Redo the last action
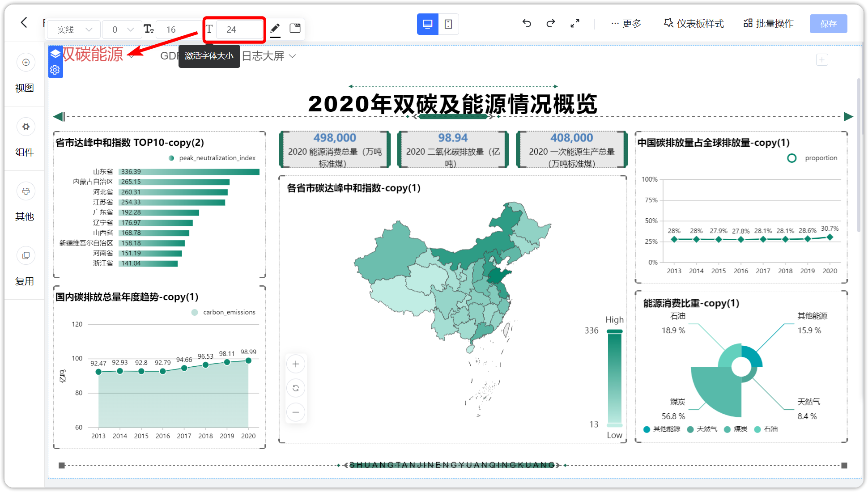Image resolution: width=868 pixels, height=492 pixels. click(551, 23)
